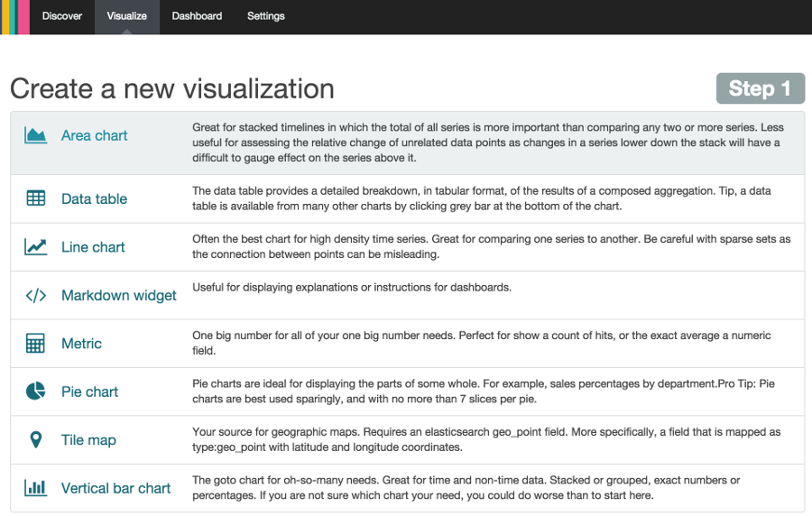Click the Kibana logo stripes
The width and height of the screenshot is (812, 516).
coord(15,16)
